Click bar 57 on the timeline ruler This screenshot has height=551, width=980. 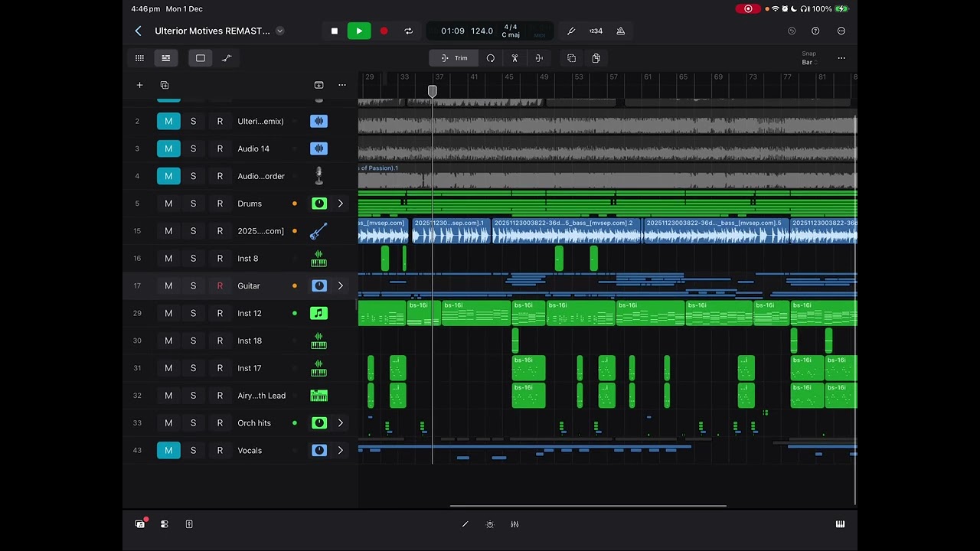613,77
